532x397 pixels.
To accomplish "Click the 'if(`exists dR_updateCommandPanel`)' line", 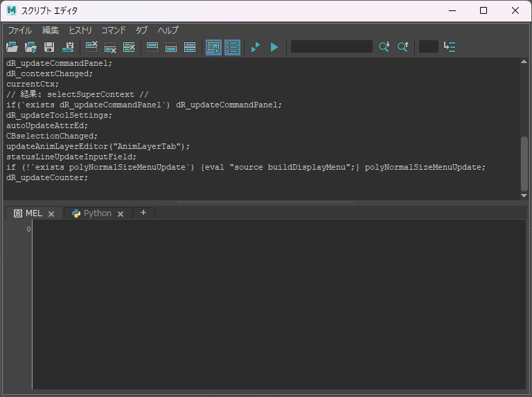I will click(x=144, y=105).
